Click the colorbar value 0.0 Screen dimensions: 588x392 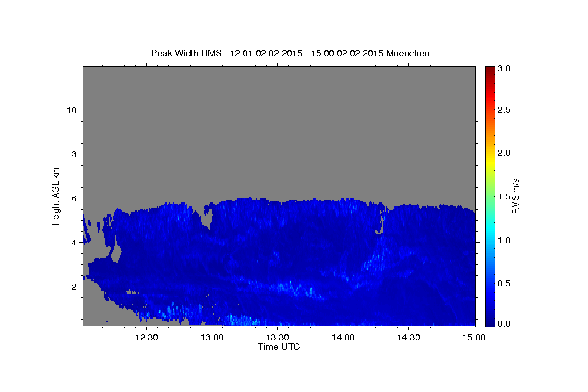click(x=504, y=324)
